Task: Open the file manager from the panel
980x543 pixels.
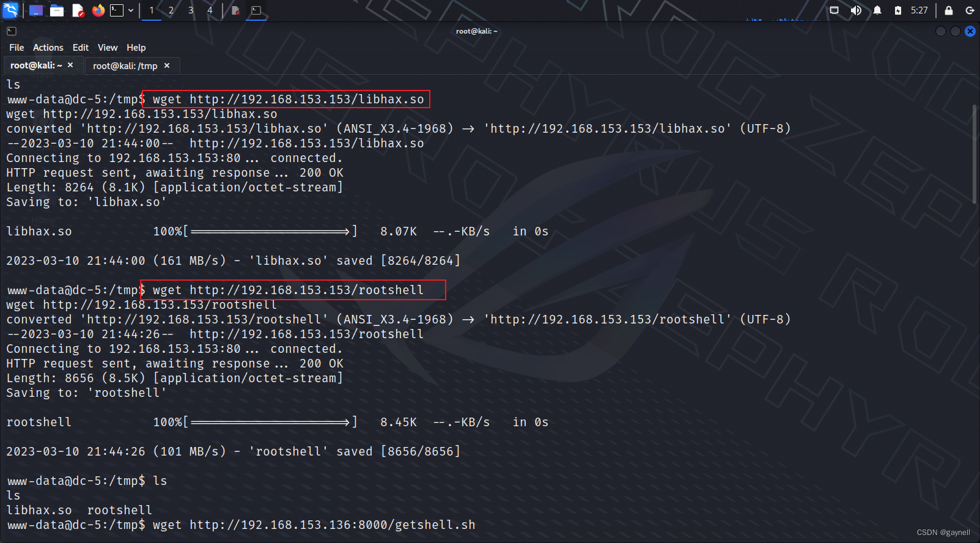Action: [57, 10]
